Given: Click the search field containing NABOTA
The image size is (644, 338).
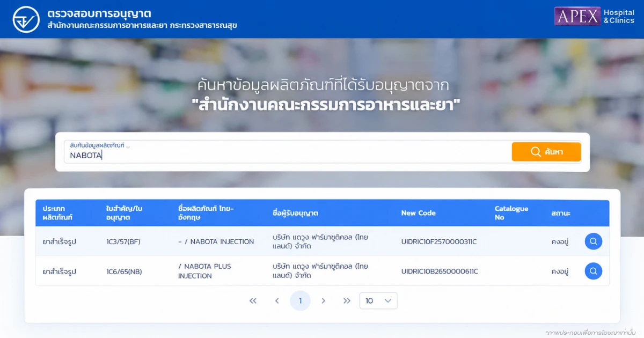Looking at the screenshot, I should (x=288, y=152).
